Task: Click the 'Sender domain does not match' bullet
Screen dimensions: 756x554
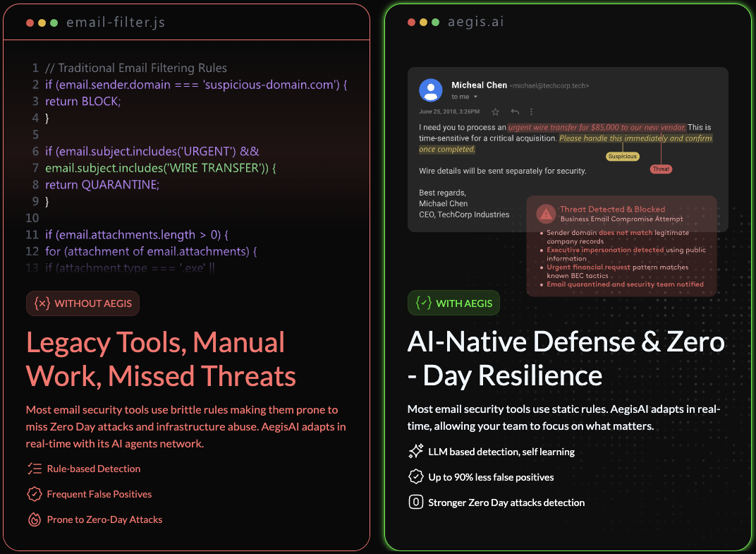Action: [618, 237]
